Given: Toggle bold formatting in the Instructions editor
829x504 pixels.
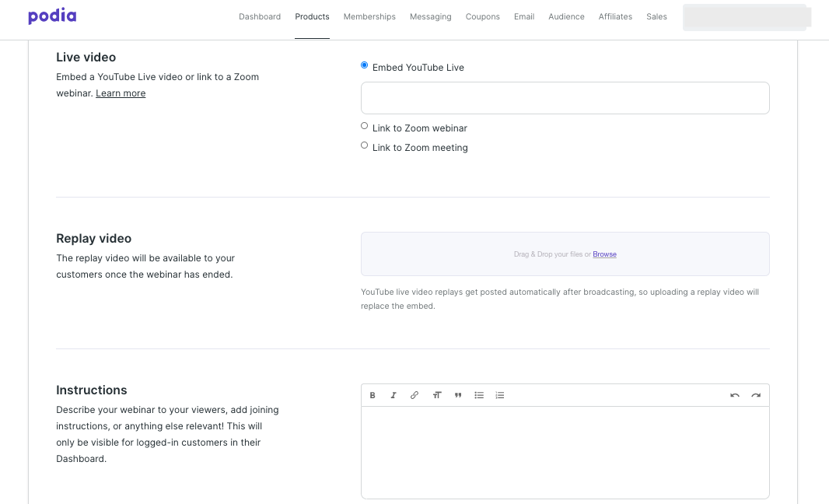Looking at the screenshot, I should pos(373,395).
